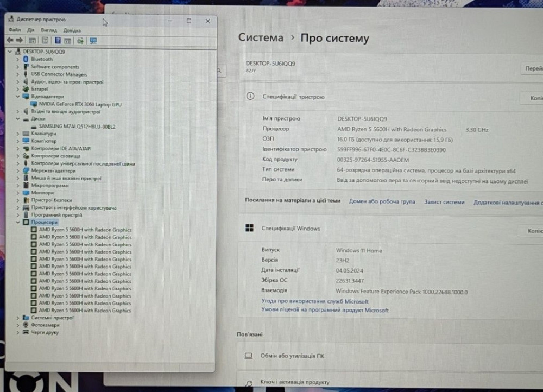The height and width of the screenshot is (392, 543).
Task: Open the Довідка menu
Action: pyautogui.click(x=72, y=30)
